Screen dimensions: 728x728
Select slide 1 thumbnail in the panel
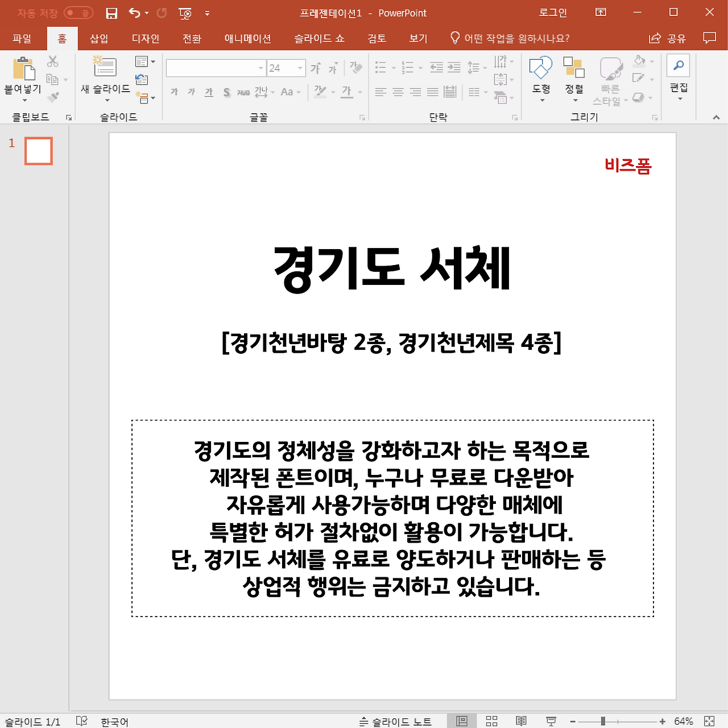[x=38, y=151]
